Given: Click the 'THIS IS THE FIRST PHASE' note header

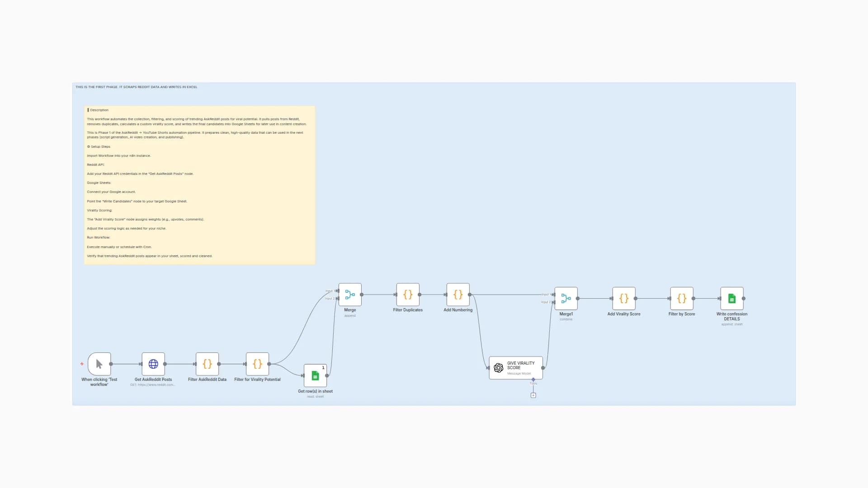Looking at the screenshot, I should pyautogui.click(x=136, y=87).
